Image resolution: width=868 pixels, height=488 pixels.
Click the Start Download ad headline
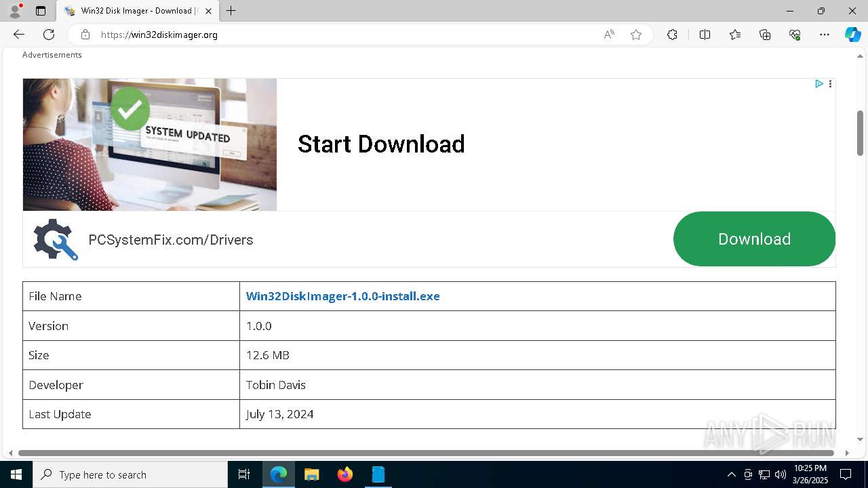381,144
